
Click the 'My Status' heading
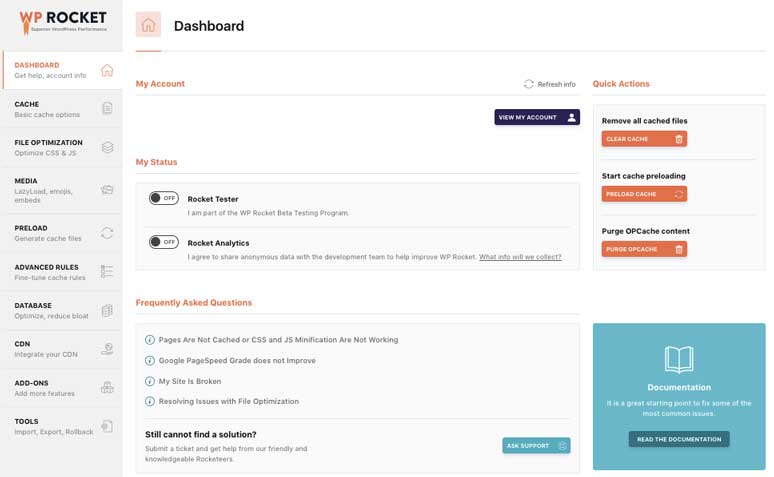click(156, 162)
